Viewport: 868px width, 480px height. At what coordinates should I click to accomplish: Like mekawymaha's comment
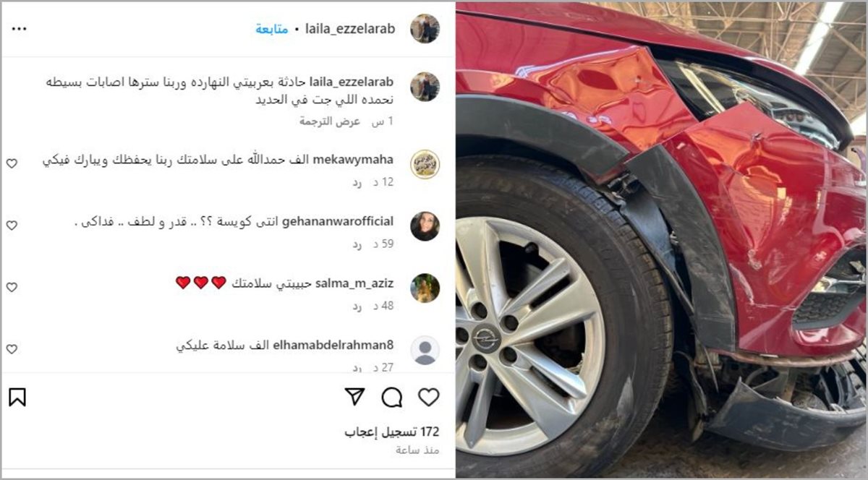point(12,163)
